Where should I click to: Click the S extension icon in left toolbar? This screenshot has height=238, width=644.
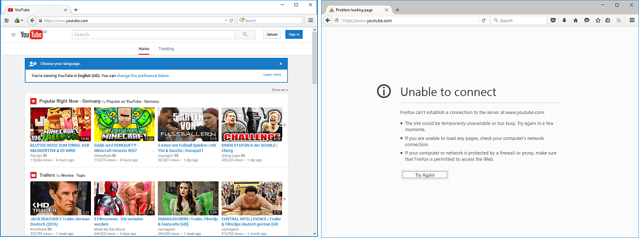pos(6,20)
